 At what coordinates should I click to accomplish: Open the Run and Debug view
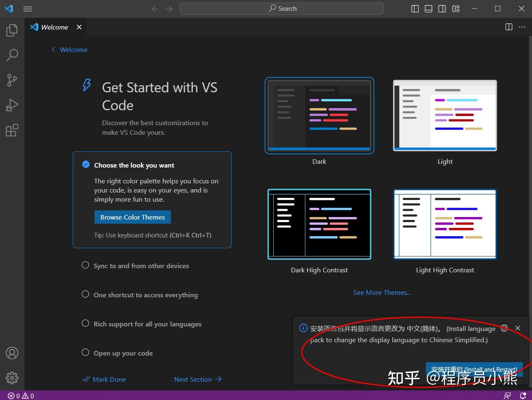tap(12, 105)
